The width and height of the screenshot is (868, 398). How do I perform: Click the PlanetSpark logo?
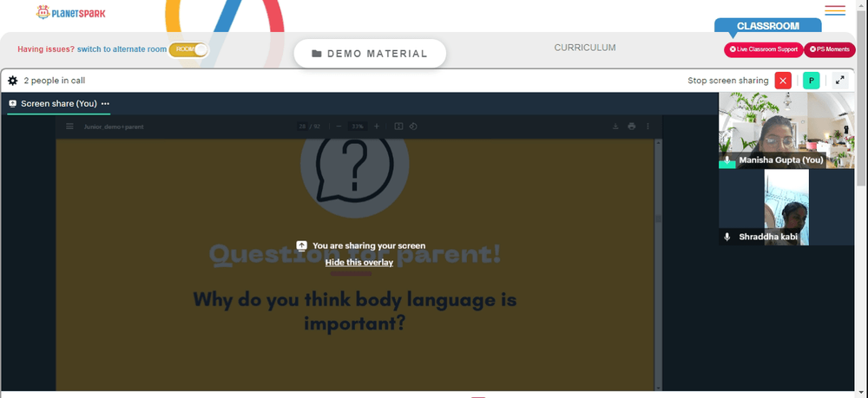[71, 12]
